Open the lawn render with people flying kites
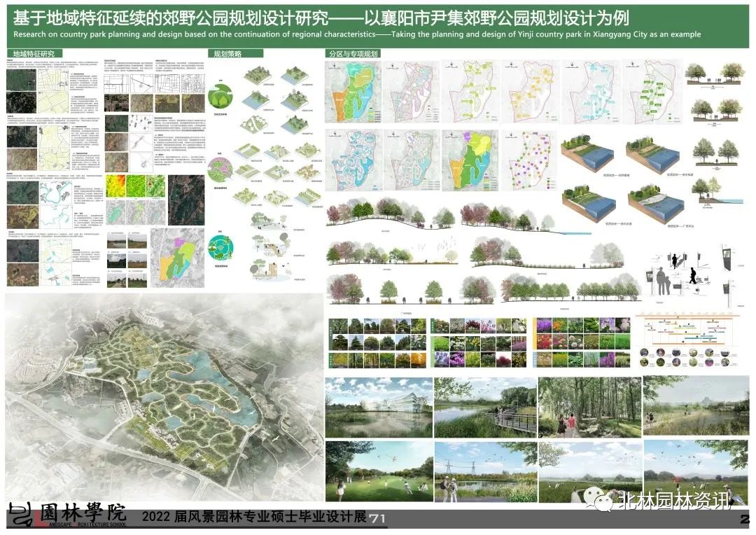Viewport: 756px width, 535px height. (x=379, y=471)
